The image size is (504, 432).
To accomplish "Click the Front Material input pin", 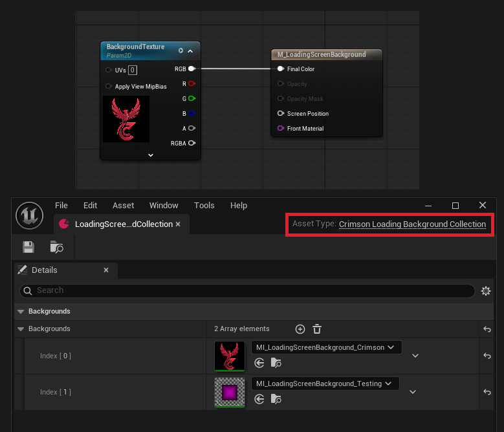I will (x=281, y=128).
